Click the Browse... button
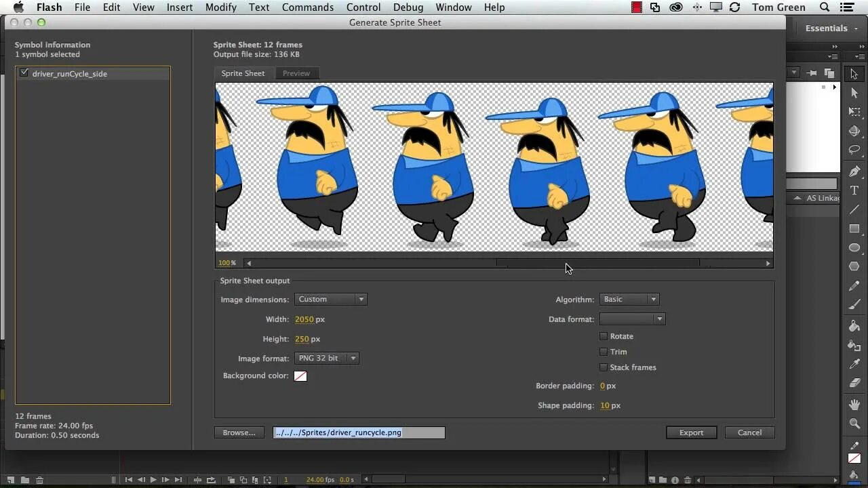Image resolution: width=868 pixels, height=488 pixels. coord(239,432)
